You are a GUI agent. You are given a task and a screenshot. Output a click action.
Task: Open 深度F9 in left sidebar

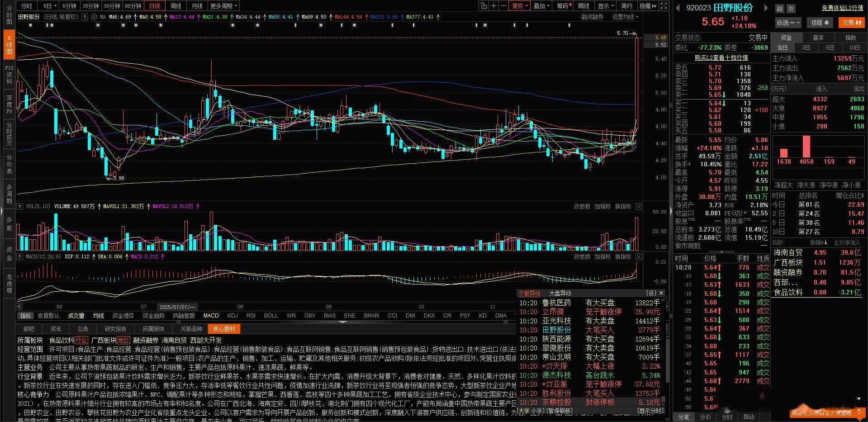point(9,104)
